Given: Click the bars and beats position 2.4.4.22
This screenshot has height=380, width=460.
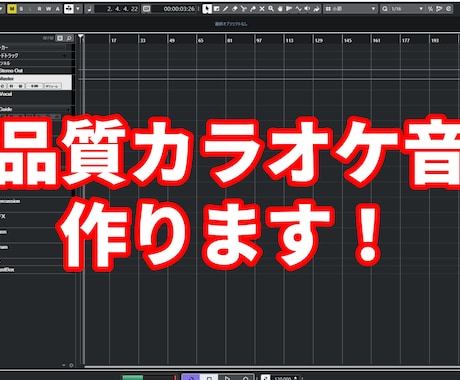Looking at the screenshot, I should [x=122, y=9].
